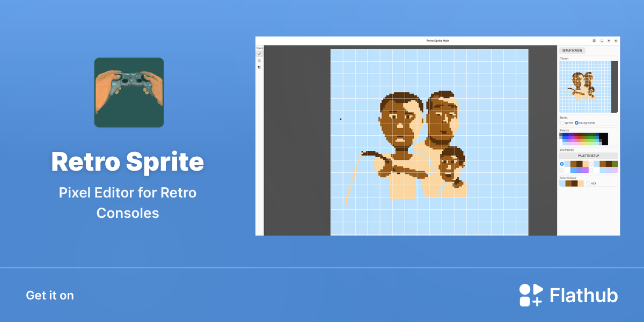The image size is (644, 322).
Task: Select the backgrounds bank radio button
Action: tap(576, 123)
